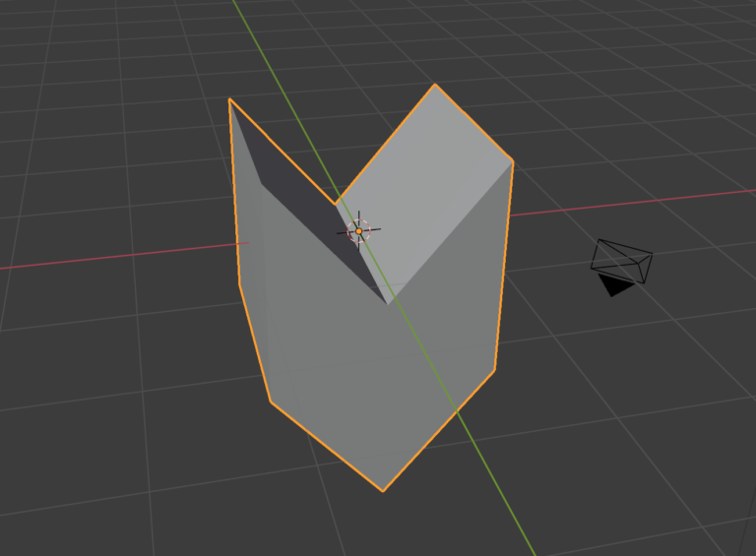Click the mesh's far right upper corner
This screenshot has width=756, height=556.
point(513,160)
